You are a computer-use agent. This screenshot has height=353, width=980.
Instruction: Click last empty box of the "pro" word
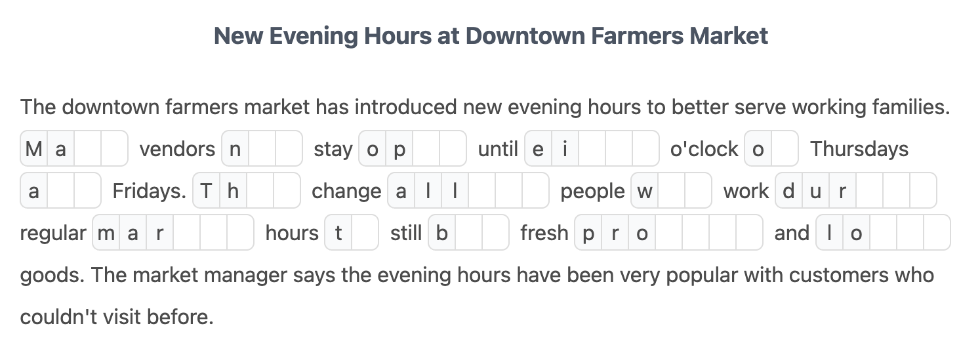coord(749,233)
